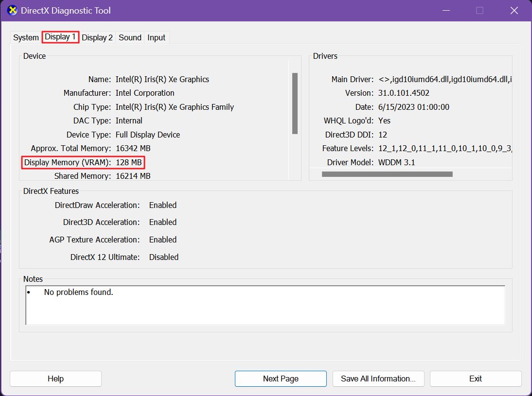Click the 'DirectX 12 Ultimate:' label
Screen dimensions: 532x396
105,257
